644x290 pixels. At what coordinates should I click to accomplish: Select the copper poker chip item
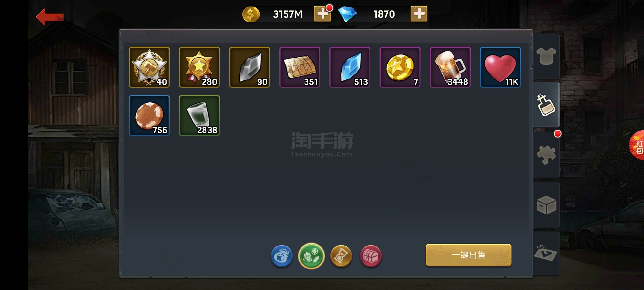(149, 116)
